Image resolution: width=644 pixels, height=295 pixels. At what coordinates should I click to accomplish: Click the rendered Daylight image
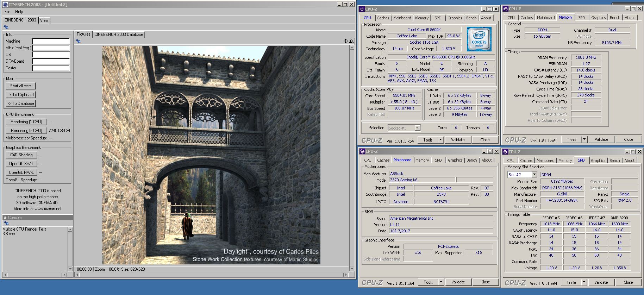pos(211,155)
